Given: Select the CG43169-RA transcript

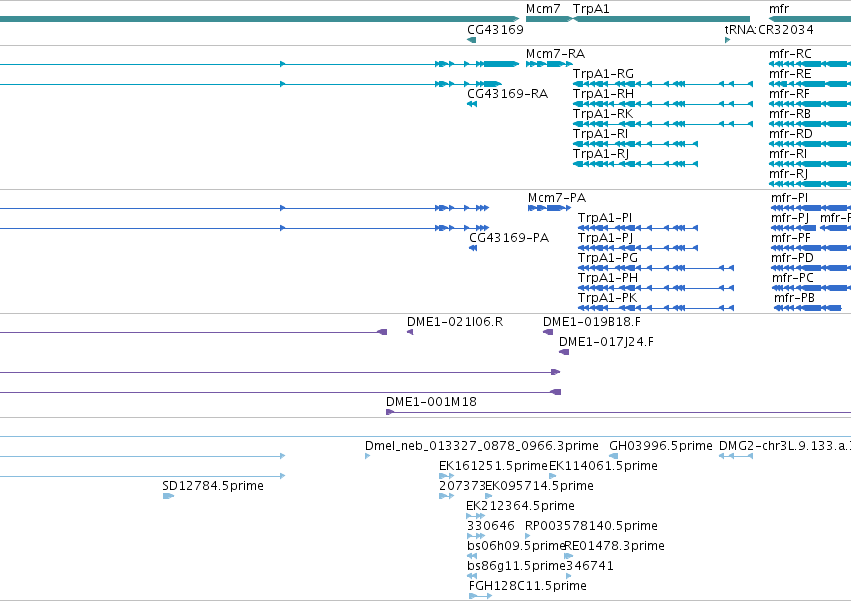Looking at the screenshot, I should point(472,104).
